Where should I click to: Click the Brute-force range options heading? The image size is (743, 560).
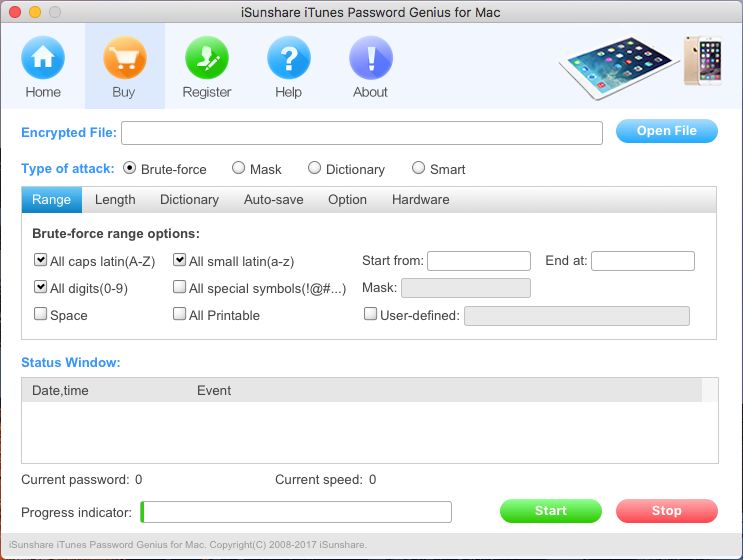(116, 234)
